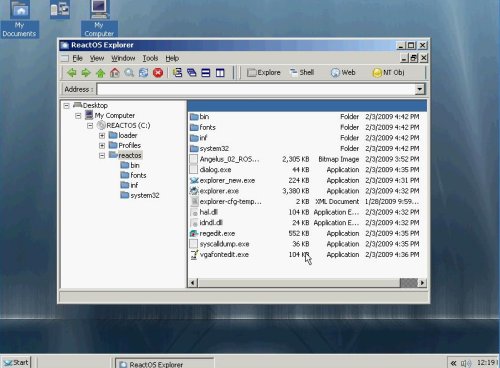This screenshot has width=500, height=368.
Task: Click the Shell toolbar button
Action: [302, 73]
